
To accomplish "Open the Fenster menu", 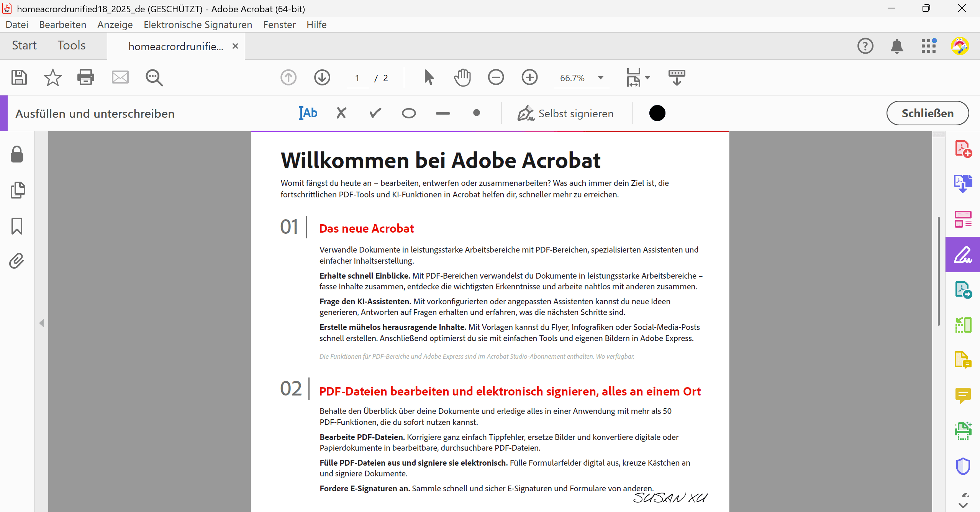I will pyautogui.click(x=279, y=25).
